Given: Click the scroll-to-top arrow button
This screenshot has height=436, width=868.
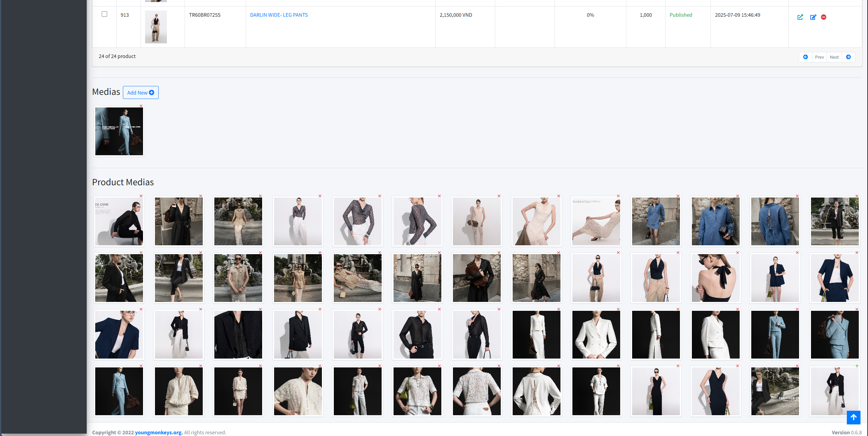Looking at the screenshot, I should (853, 417).
